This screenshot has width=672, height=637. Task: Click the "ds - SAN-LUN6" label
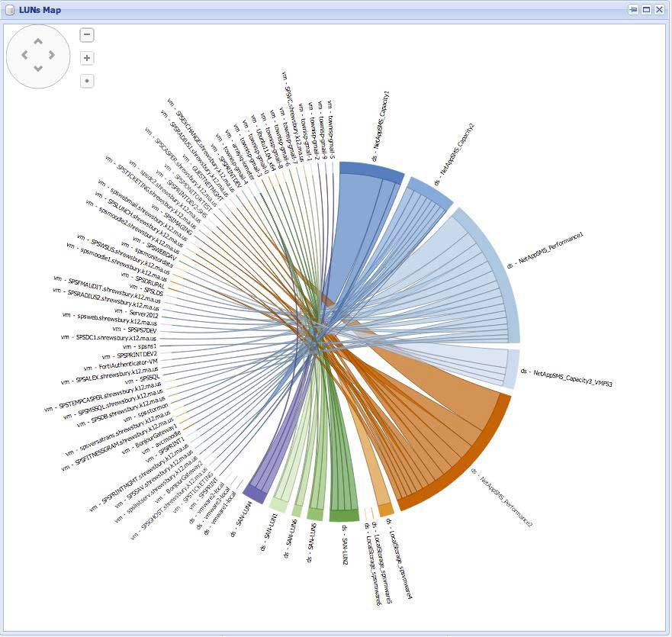pos(290,539)
